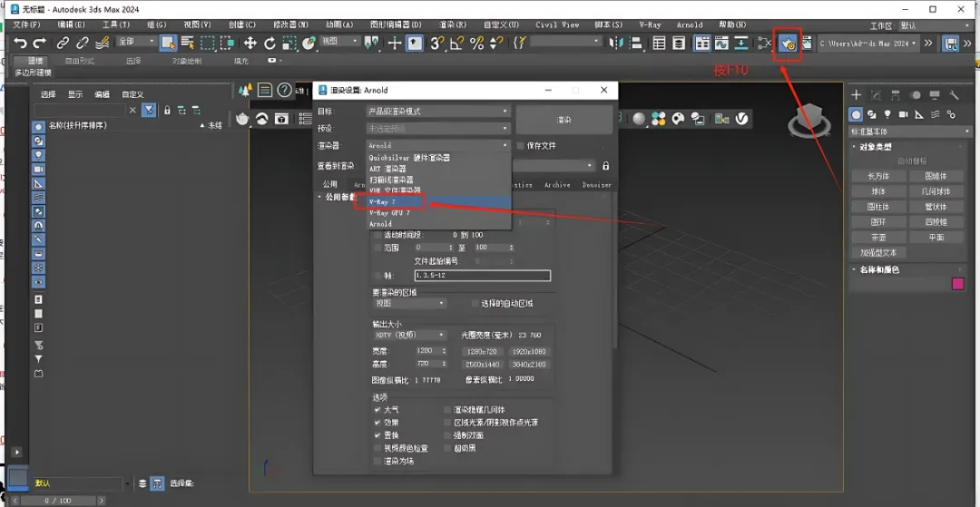Open the Scene Explorer toggle icon
980x507 pixels.
tap(659, 44)
